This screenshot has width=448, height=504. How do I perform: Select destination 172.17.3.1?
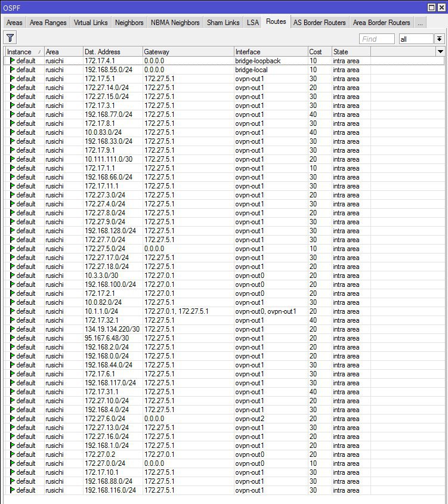pyautogui.click(x=100, y=106)
